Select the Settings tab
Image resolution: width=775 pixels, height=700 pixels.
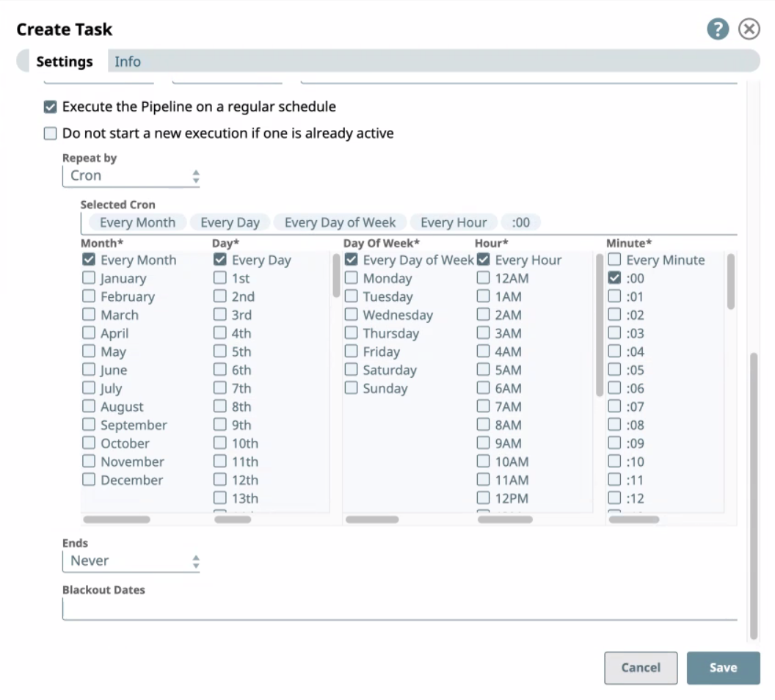point(65,62)
